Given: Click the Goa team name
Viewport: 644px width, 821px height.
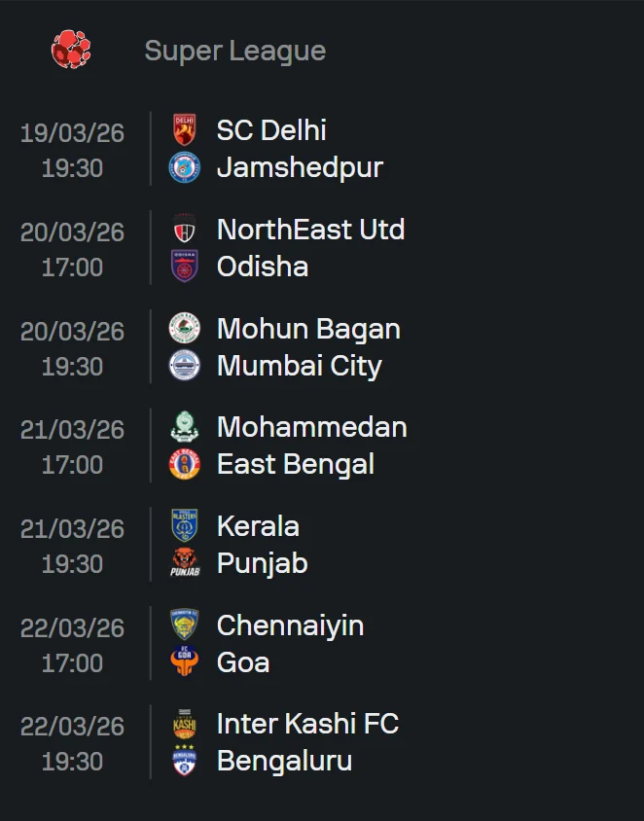Looking at the screenshot, I should pos(243,662).
